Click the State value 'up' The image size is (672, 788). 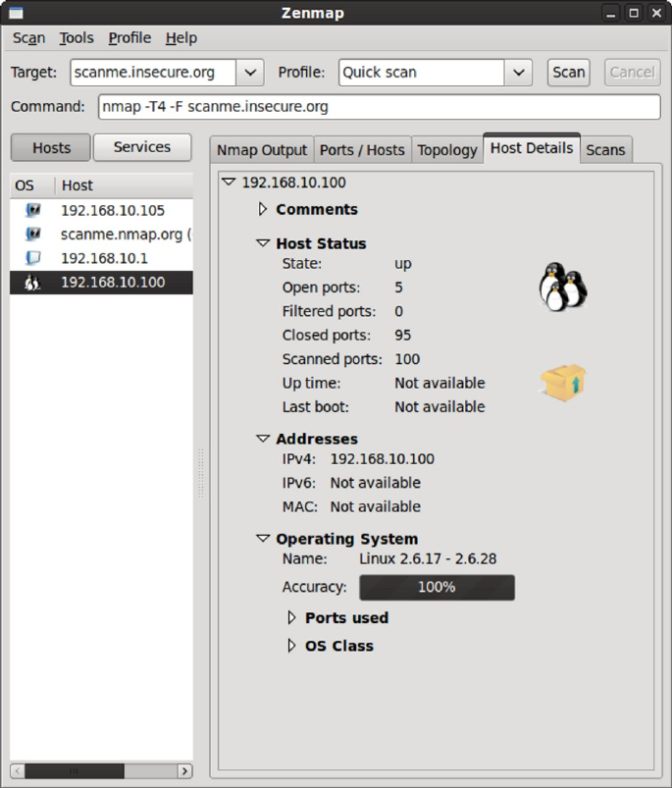click(x=403, y=264)
